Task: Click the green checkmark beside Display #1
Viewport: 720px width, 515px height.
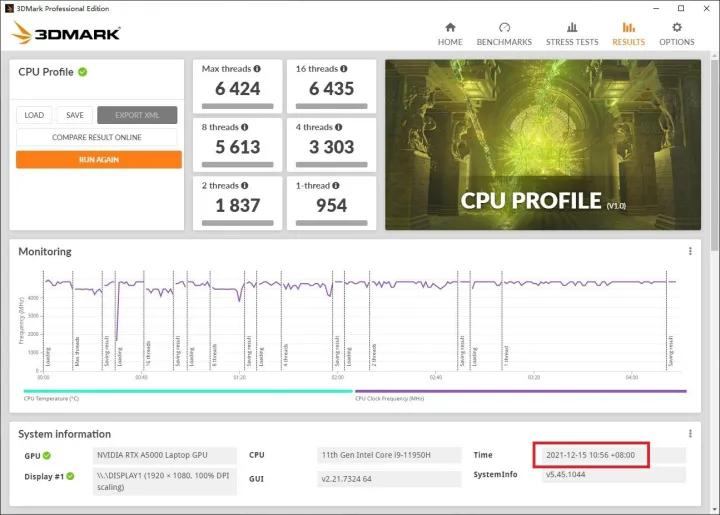Action: click(70, 476)
